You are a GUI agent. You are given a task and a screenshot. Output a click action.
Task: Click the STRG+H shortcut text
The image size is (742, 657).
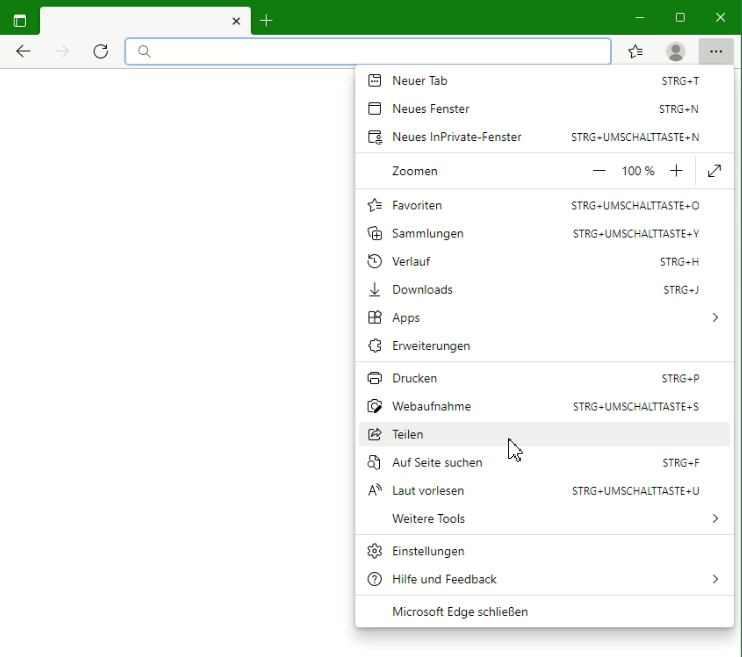(x=679, y=262)
